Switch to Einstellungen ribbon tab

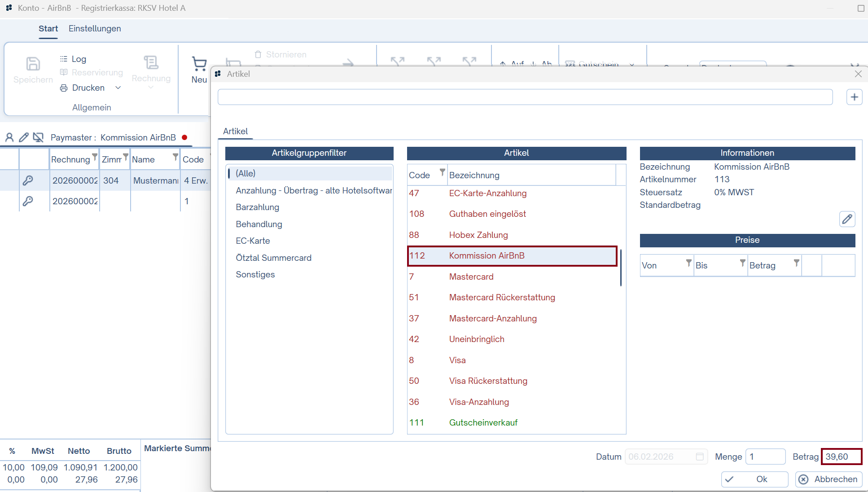click(95, 28)
